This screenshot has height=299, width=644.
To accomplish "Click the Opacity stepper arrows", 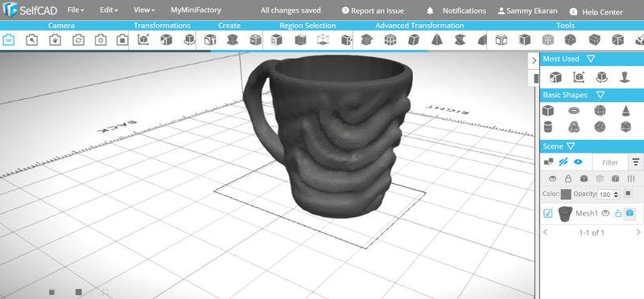I will point(616,195).
